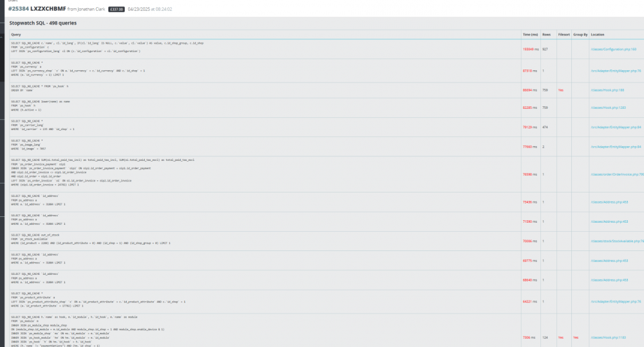The height and width of the screenshot is (347, 644).
Task: Select the 73436 ms time value
Action: click(x=530, y=202)
